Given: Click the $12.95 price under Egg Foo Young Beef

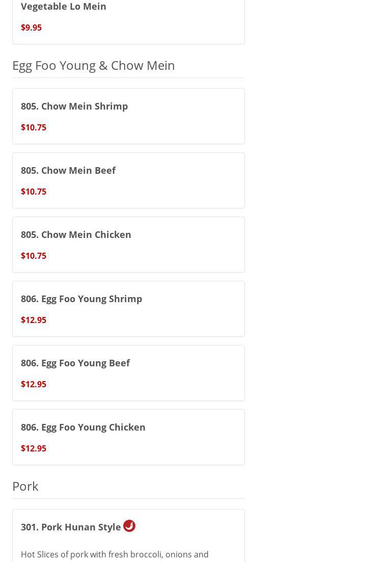Looking at the screenshot, I should (34, 384).
